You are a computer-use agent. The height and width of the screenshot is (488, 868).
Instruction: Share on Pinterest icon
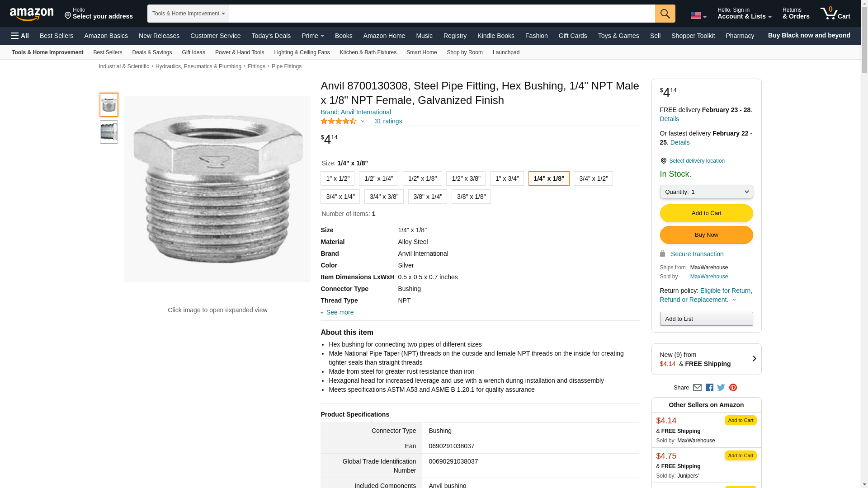coord(733,388)
